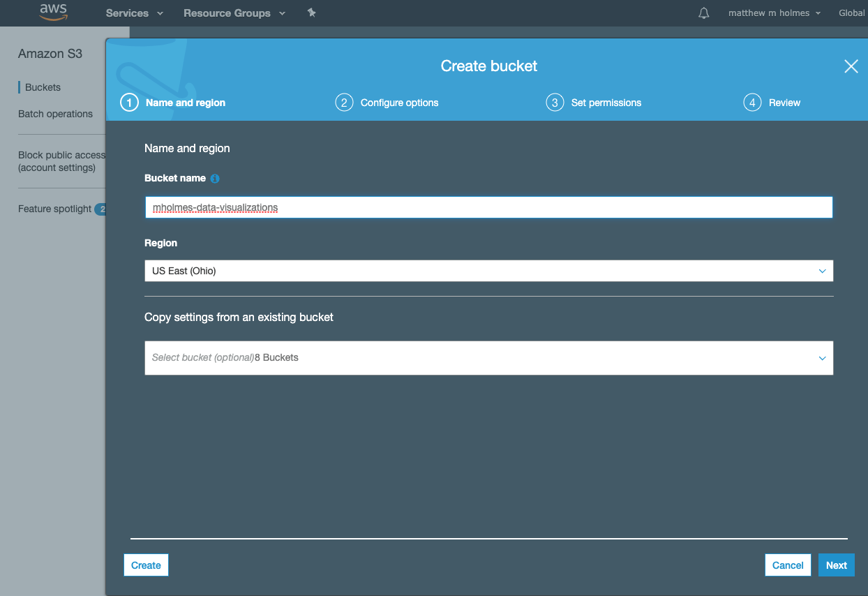Expand the Select bucket (optional) dropdown

point(488,357)
